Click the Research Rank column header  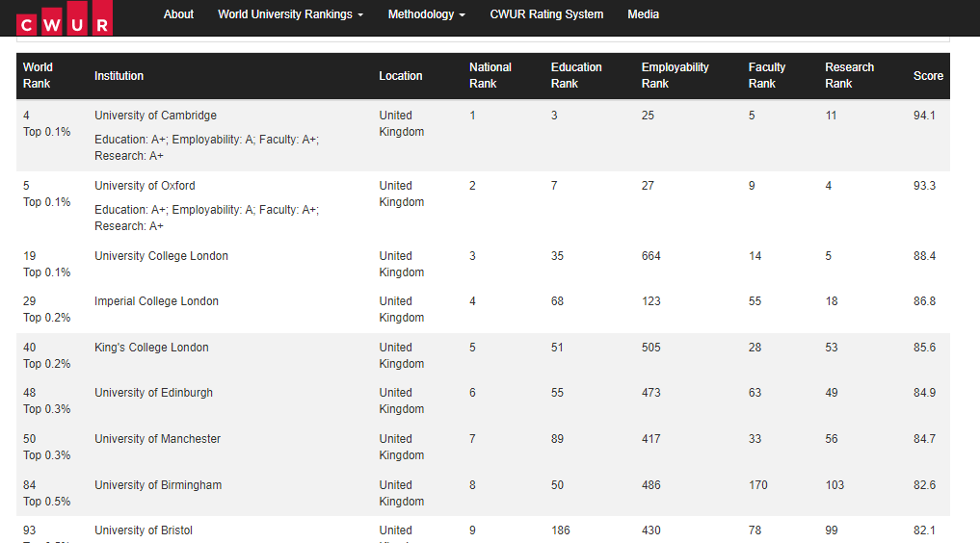pyautogui.click(x=849, y=75)
